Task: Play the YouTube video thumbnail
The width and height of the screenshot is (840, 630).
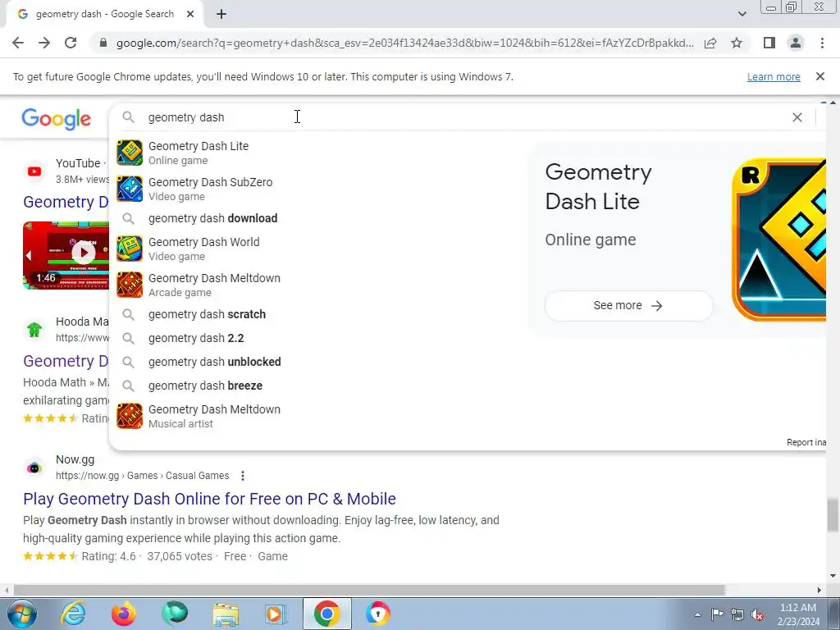Action: click(66, 255)
